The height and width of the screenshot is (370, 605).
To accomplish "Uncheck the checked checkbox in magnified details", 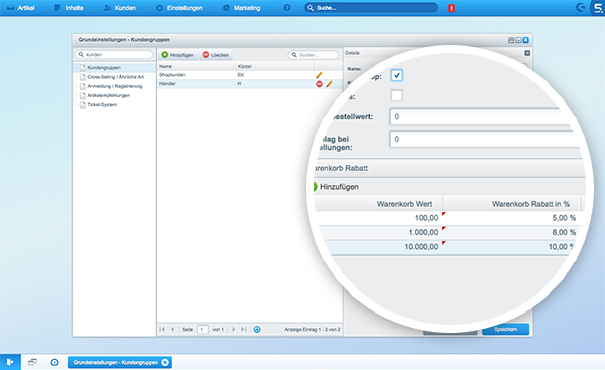I will pyautogui.click(x=397, y=75).
